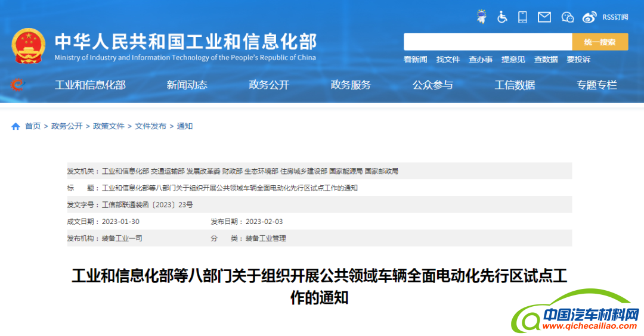Click the home icon in breadcrumb

[16, 126]
